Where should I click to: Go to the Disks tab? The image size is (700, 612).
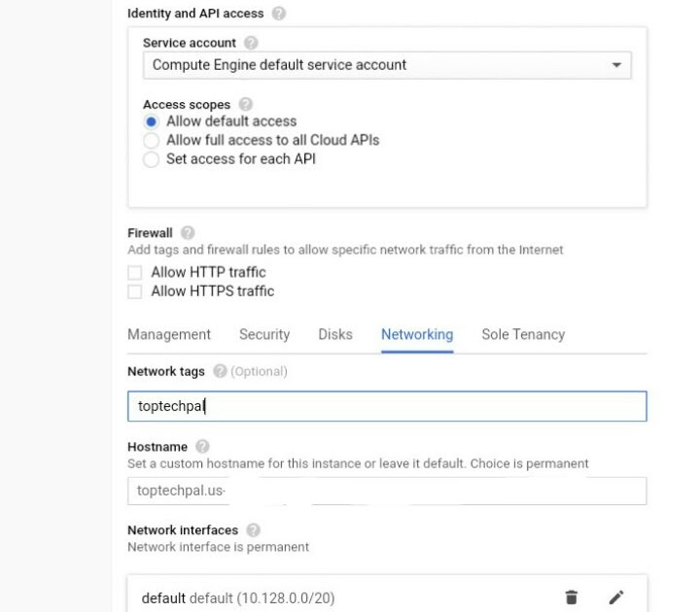tap(335, 334)
